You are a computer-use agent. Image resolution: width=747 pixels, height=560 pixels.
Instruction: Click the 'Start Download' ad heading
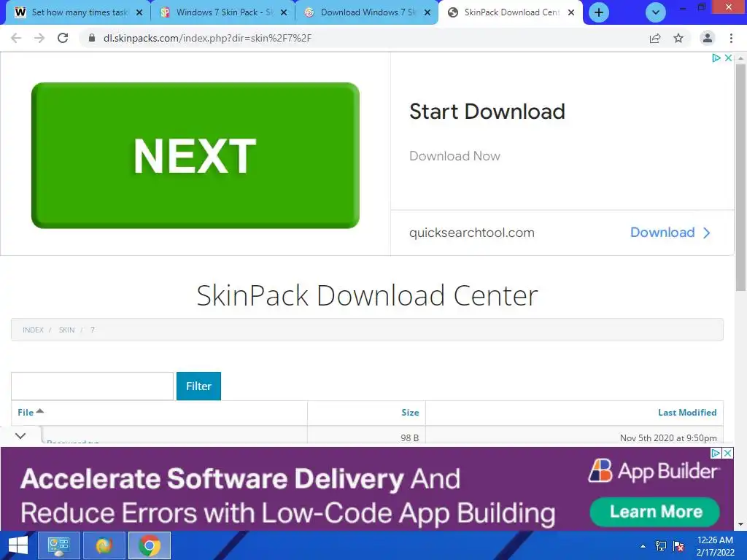[x=487, y=112]
